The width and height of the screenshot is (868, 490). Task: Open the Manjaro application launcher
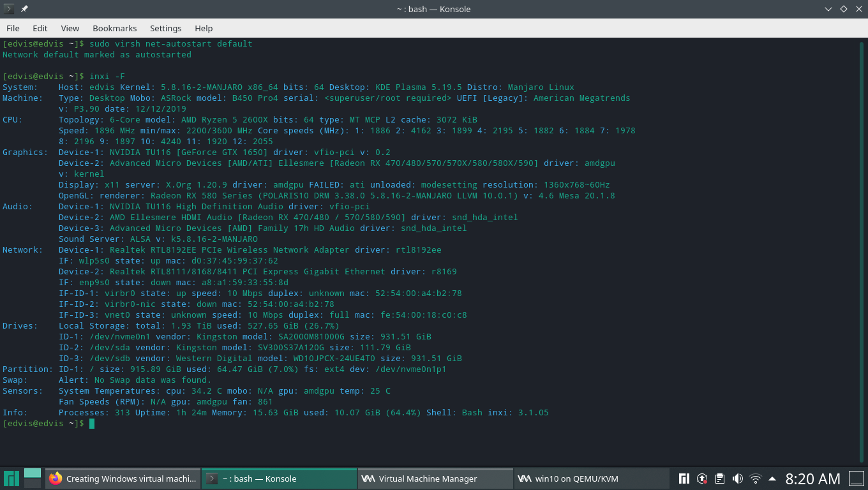pos(11,479)
